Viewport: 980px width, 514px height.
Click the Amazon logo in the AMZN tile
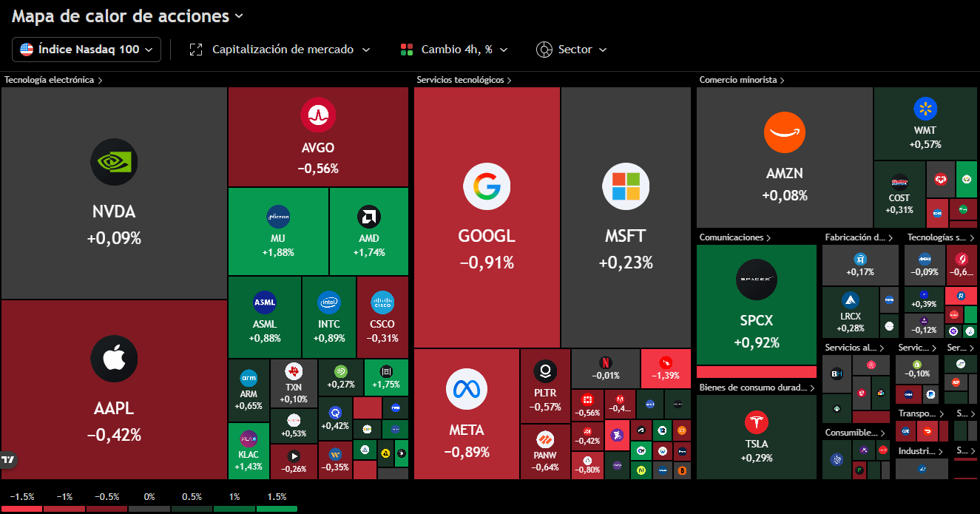tap(785, 133)
